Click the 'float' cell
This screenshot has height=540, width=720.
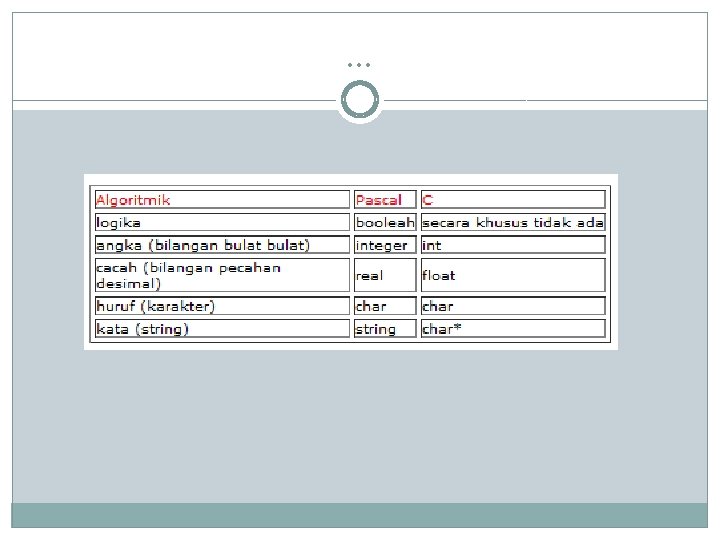pos(513,275)
